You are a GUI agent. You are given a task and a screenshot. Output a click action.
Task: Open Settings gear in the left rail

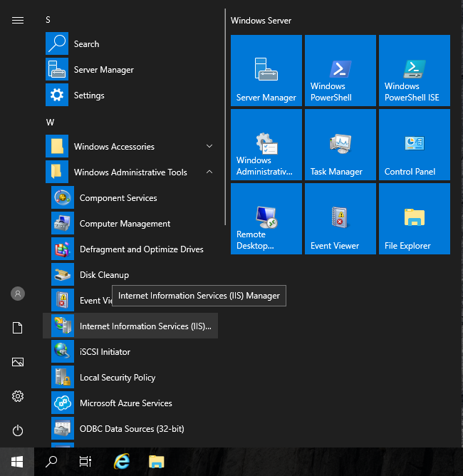click(18, 396)
